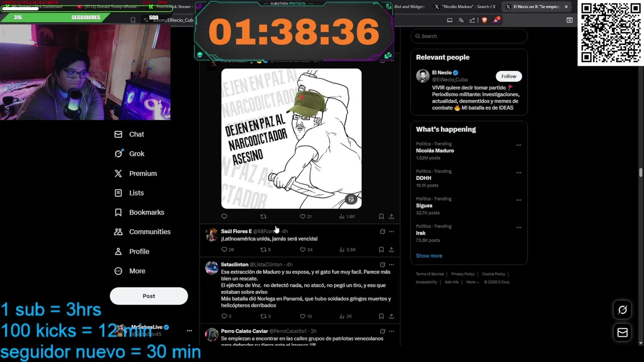Open listaclinton profile avatar

coord(212,267)
